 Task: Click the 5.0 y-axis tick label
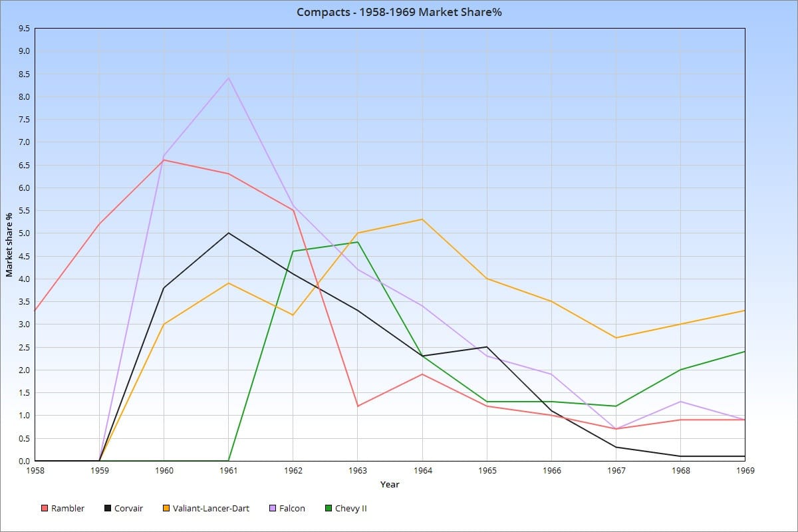(24, 233)
